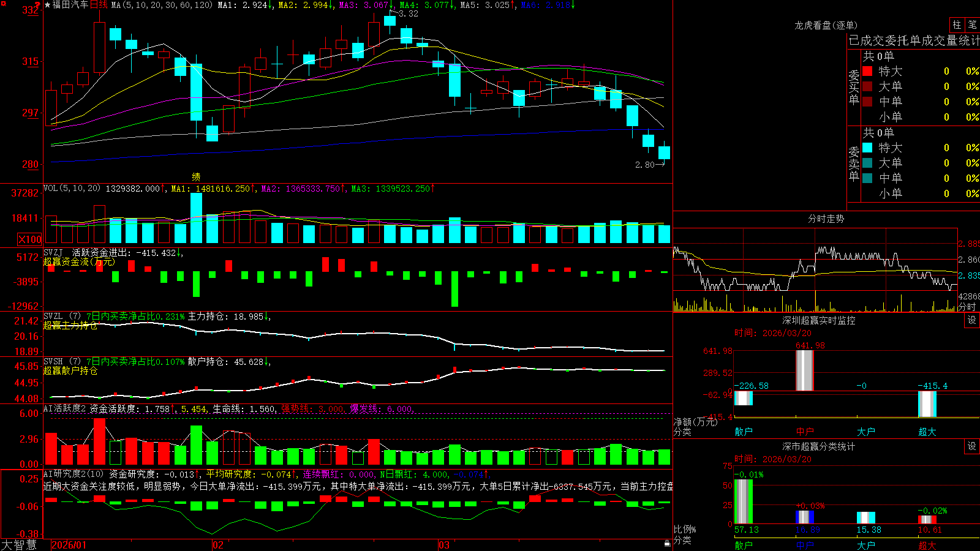The height and width of the screenshot is (551, 980).
Task: Click the dark red 大单 buy-order swatch
Action: coord(867,86)
